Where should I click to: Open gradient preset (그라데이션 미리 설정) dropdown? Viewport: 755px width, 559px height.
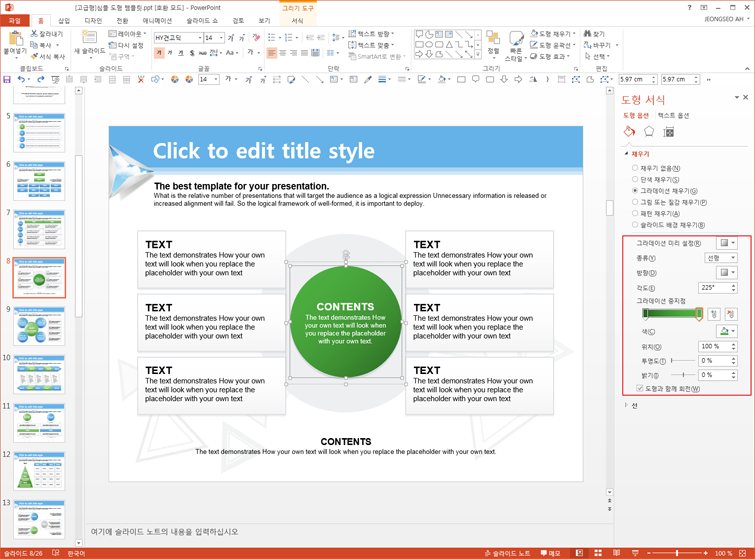727,243
